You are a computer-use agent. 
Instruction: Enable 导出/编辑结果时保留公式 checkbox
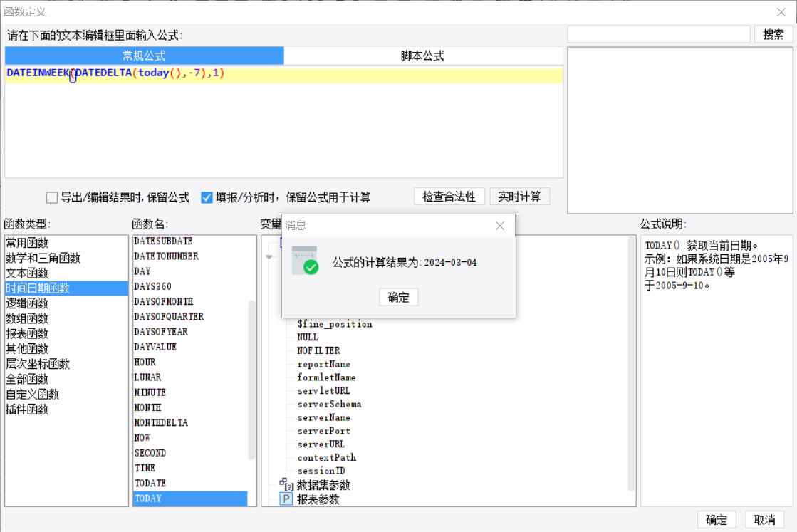tap(52, 197)
